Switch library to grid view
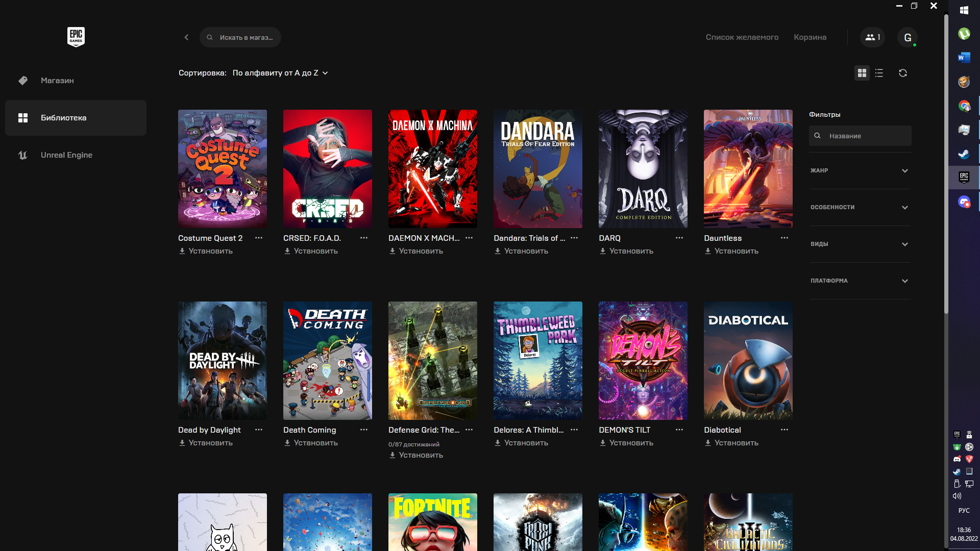980x551 pixels. tap(862, 73)
